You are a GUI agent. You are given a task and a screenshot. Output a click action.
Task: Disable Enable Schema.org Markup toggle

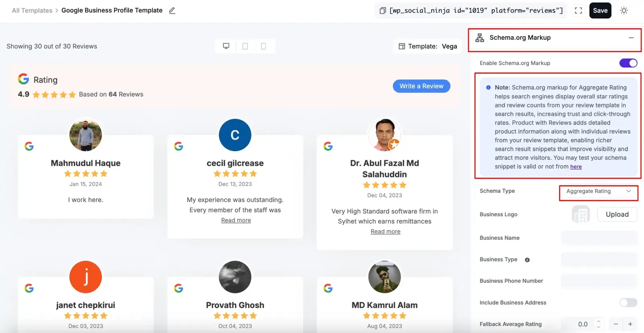[628, 63]
